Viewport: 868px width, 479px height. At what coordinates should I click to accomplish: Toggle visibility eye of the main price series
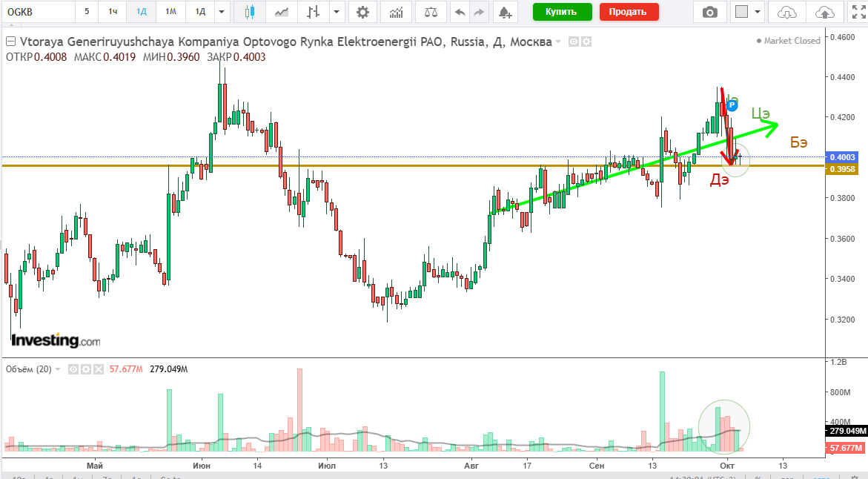click(x=574, y=42)
